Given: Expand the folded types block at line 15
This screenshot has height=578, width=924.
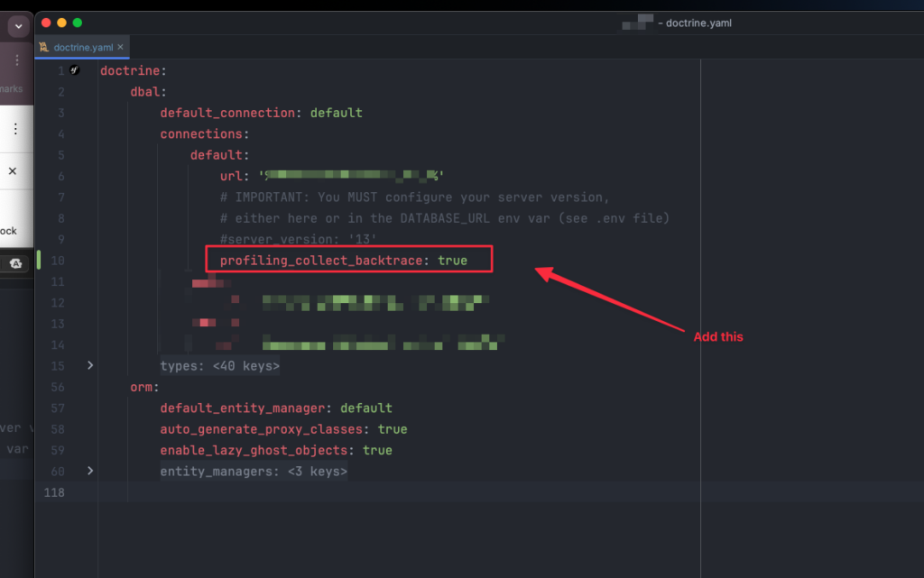Looking at the screenshot, I should point(88,365).
